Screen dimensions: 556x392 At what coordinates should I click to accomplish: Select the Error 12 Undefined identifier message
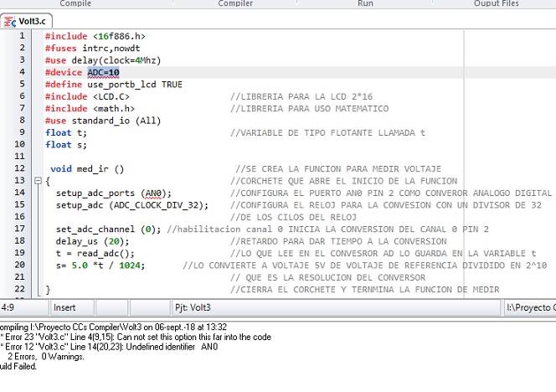(109, 347)
